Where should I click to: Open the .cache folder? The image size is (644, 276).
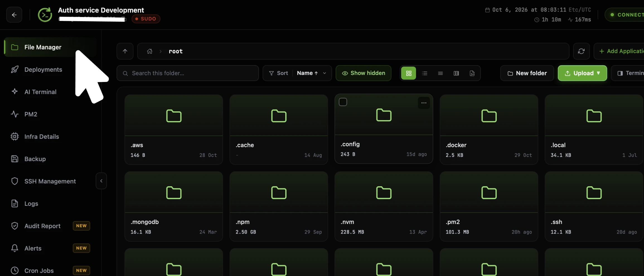click(x=279, y=130)
